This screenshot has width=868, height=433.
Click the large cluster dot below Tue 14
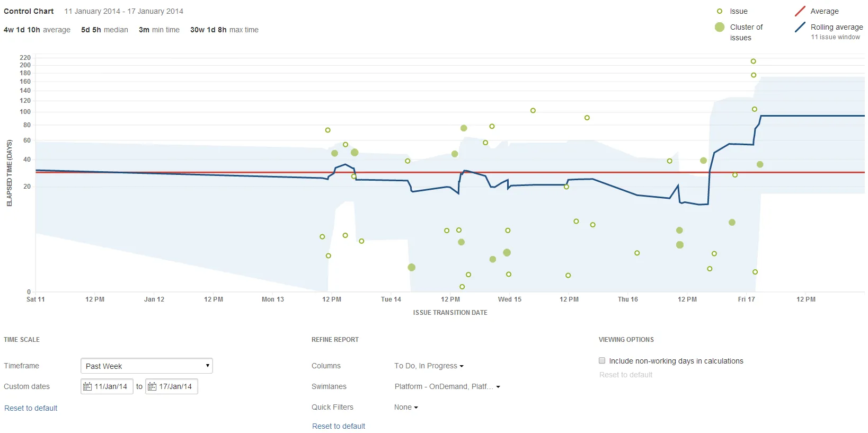point(412,267)
